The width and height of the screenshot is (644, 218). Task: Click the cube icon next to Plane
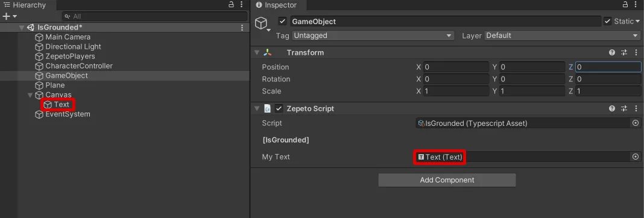(39, 85)
